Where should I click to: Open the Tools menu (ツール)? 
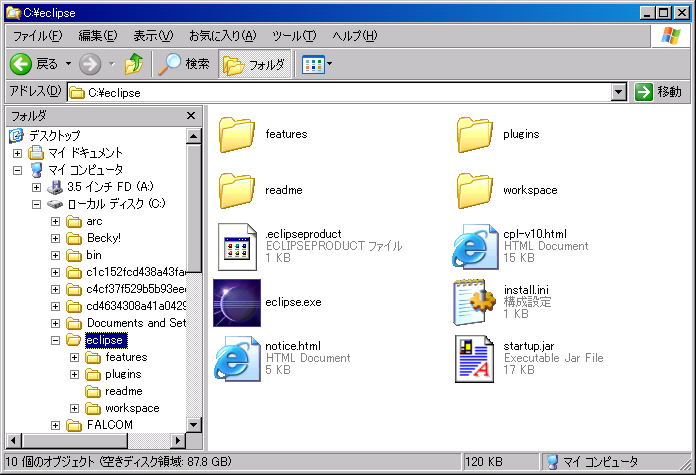(x=294, y=36)
